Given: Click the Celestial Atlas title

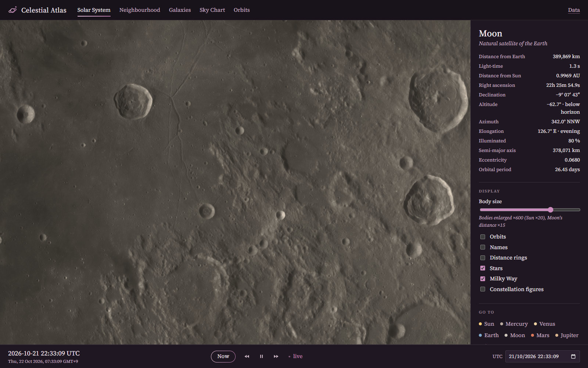Looking at the screenshot, I should click(44, 10).
